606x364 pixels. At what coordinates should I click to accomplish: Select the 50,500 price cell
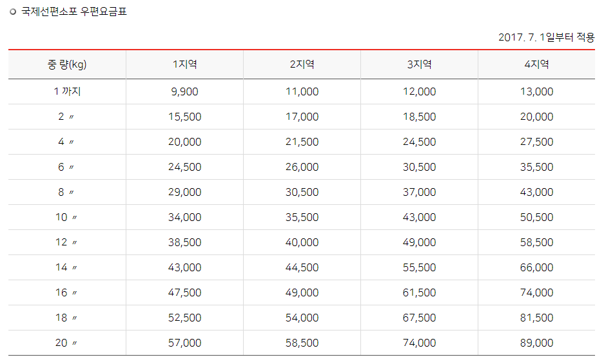click(x=536, y=217)
